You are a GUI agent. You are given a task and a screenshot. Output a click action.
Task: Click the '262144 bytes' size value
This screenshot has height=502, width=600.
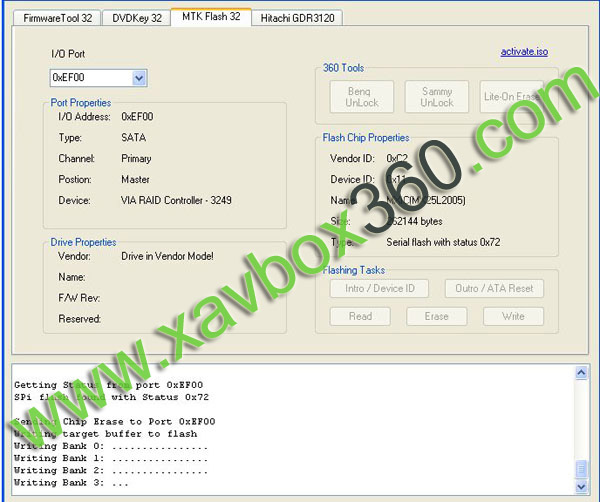(414, 222)
